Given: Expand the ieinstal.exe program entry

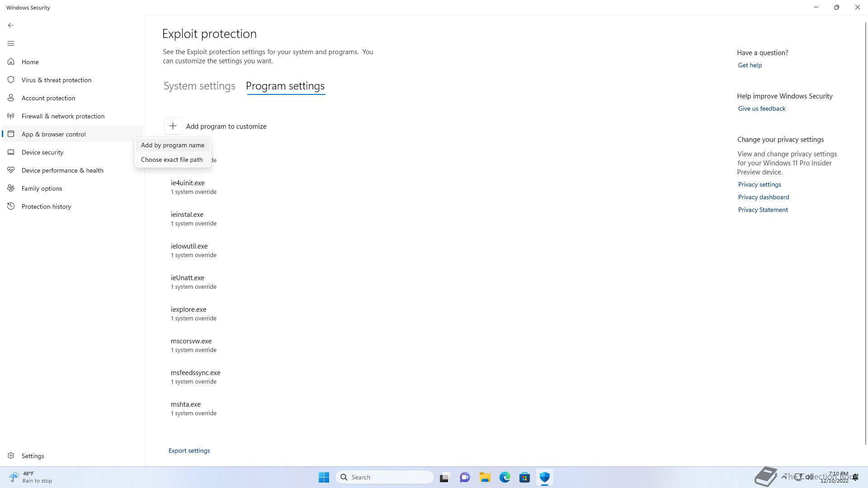Looking at the screenshot, I should click(193, 219).
